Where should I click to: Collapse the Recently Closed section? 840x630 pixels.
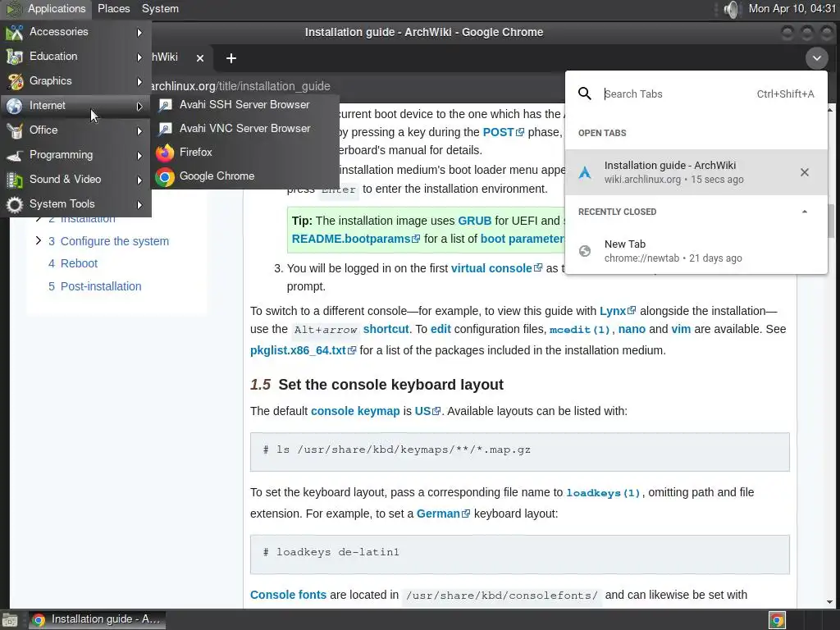click(x=804, y=212)
